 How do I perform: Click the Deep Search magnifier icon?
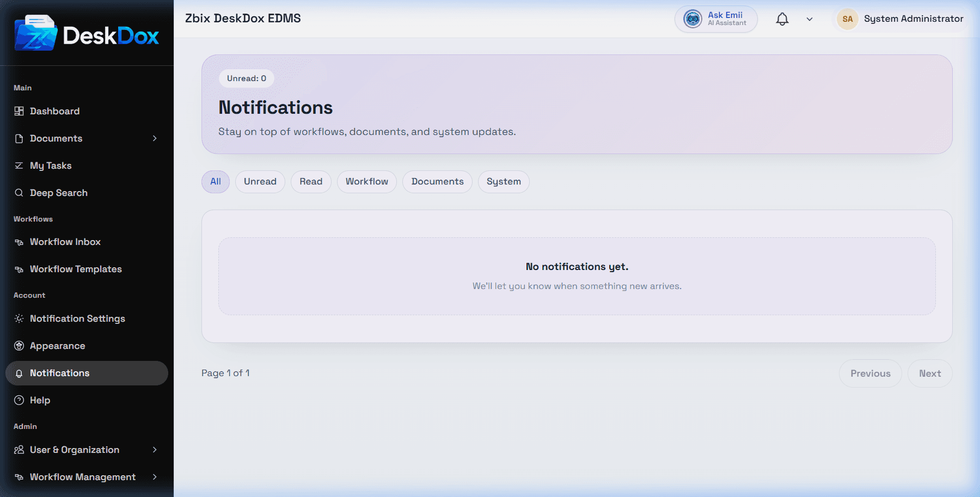point(19,193)
